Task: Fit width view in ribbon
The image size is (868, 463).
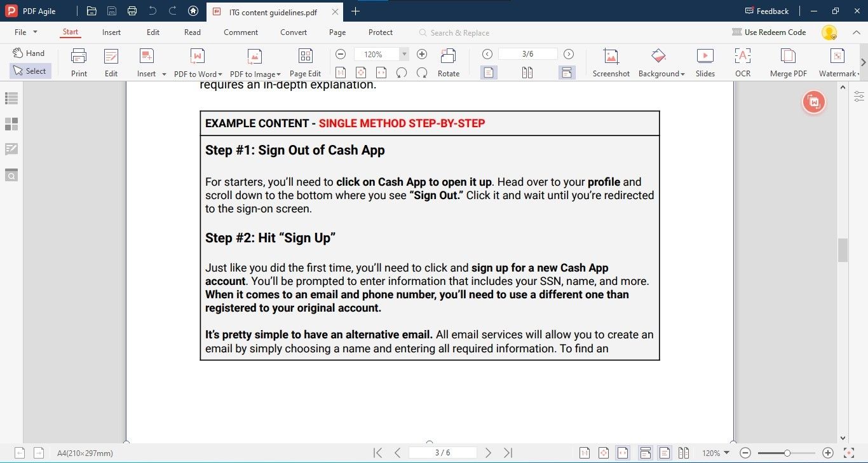Action: [x=381, y=73]
